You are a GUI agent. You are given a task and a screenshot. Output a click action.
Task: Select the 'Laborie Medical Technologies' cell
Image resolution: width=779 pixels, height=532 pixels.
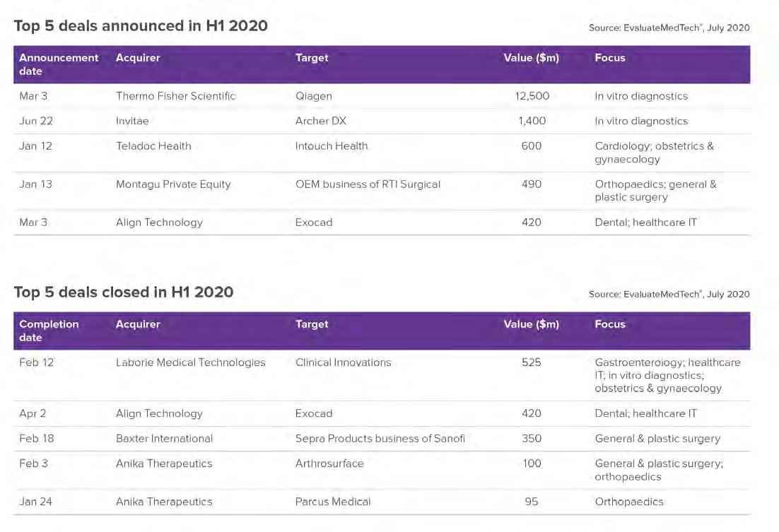pyautogui.click(x=191, y=362)
